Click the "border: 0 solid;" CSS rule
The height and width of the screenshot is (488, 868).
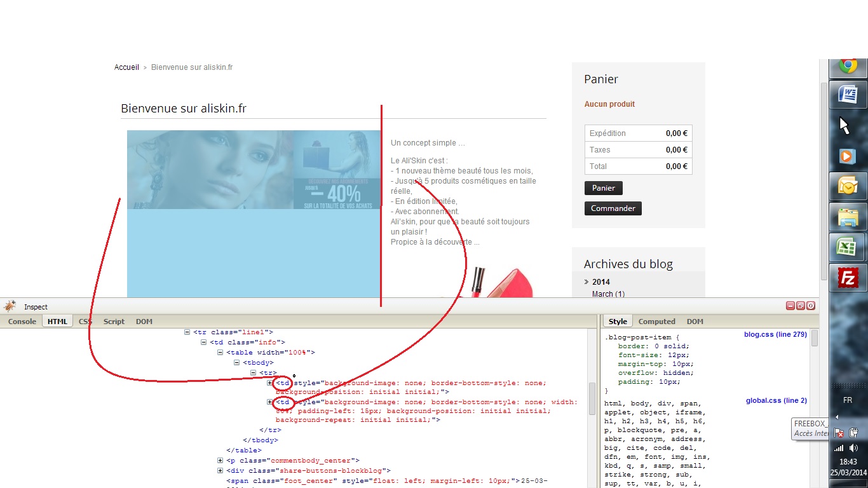tap(654, 346)
